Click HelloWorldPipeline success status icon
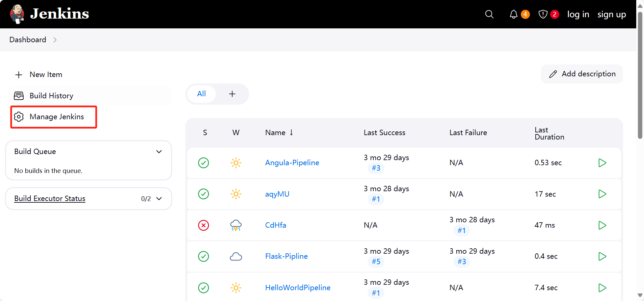 pyautogui.click(x=204, y=288)
